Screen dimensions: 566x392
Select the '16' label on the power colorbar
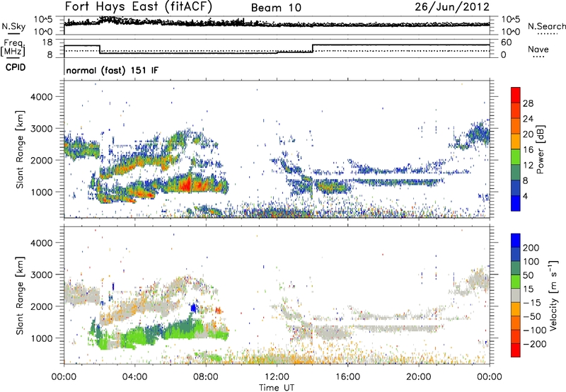coord(528,150)
